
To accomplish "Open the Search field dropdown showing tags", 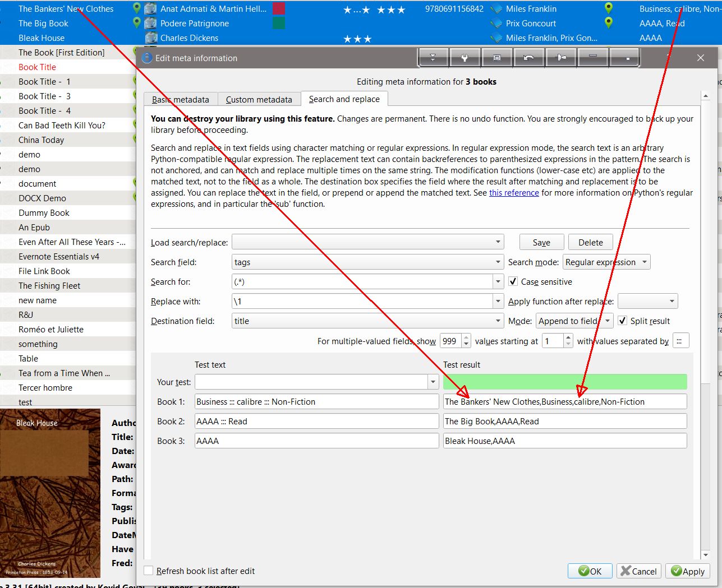I will 368,262.
